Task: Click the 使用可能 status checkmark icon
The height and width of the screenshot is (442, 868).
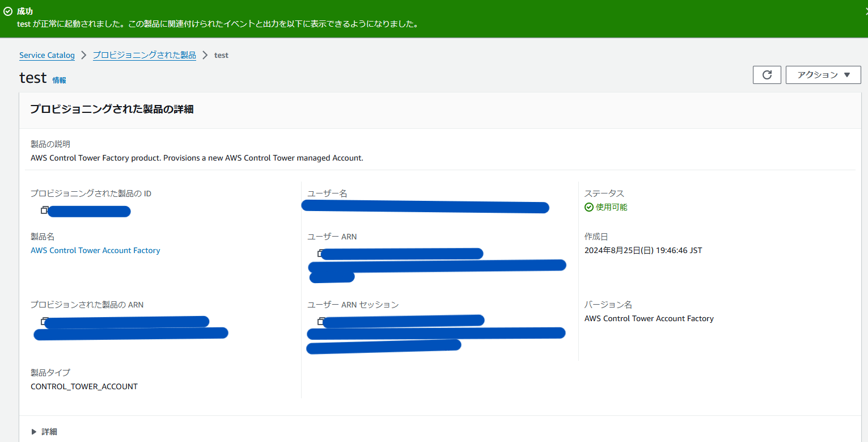Action: click(x=589, y=207)
